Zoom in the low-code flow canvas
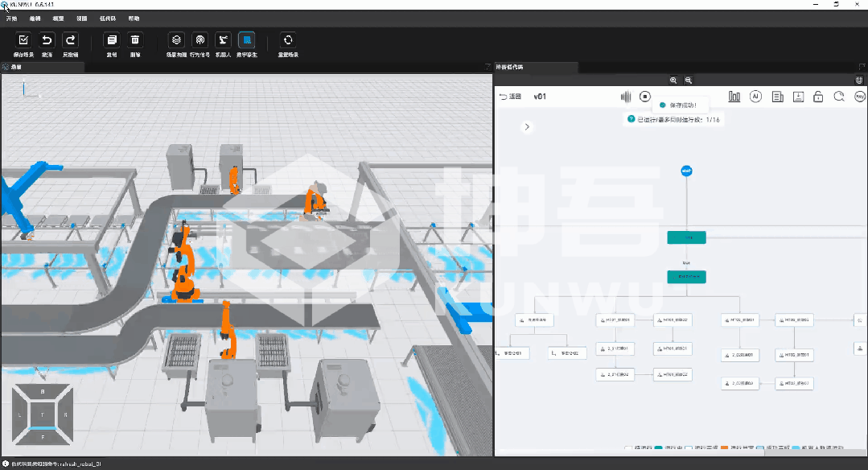The height and width of the screenshot is (470, 868). click(x=673, y=80)
